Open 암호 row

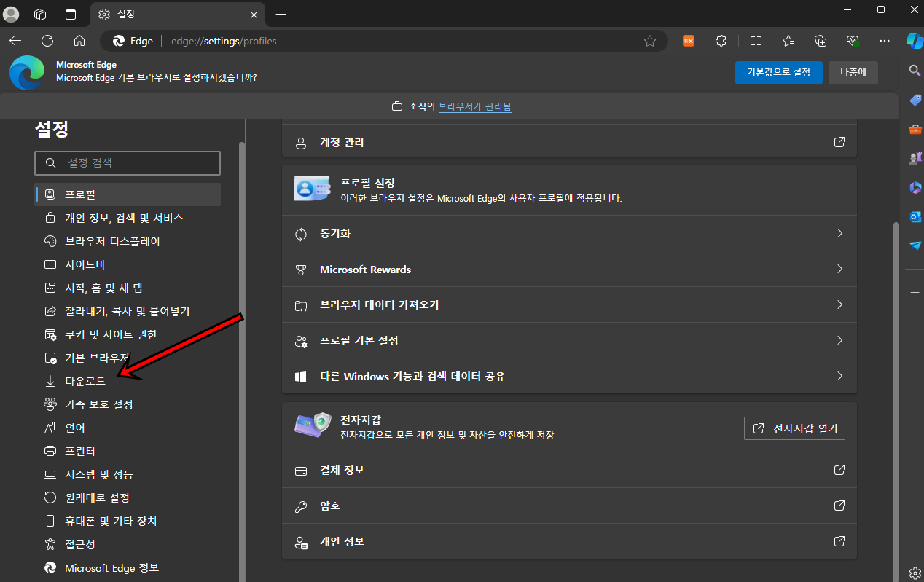pos(569,506)
